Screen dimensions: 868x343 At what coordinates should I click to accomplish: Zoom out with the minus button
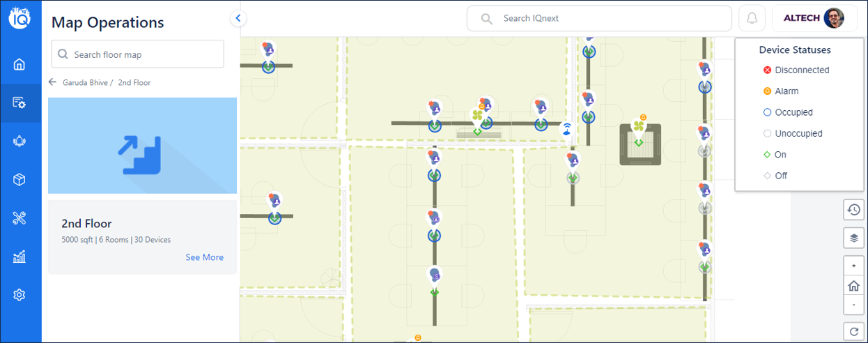coord(853,305)
